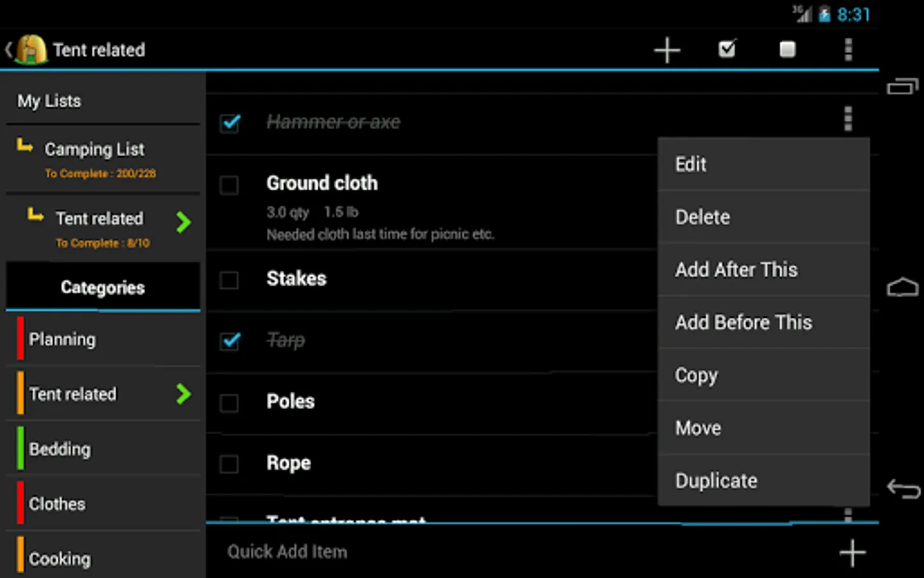Viewport: 924px width, 578px height.
Task: Choose Duplicate from the context menu
Action: pos(764,480)
